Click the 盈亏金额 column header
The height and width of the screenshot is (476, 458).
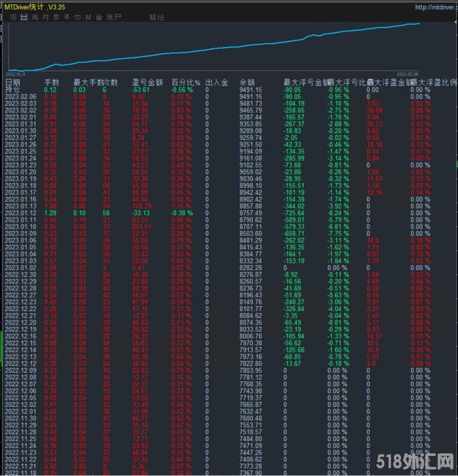[147, 82]
